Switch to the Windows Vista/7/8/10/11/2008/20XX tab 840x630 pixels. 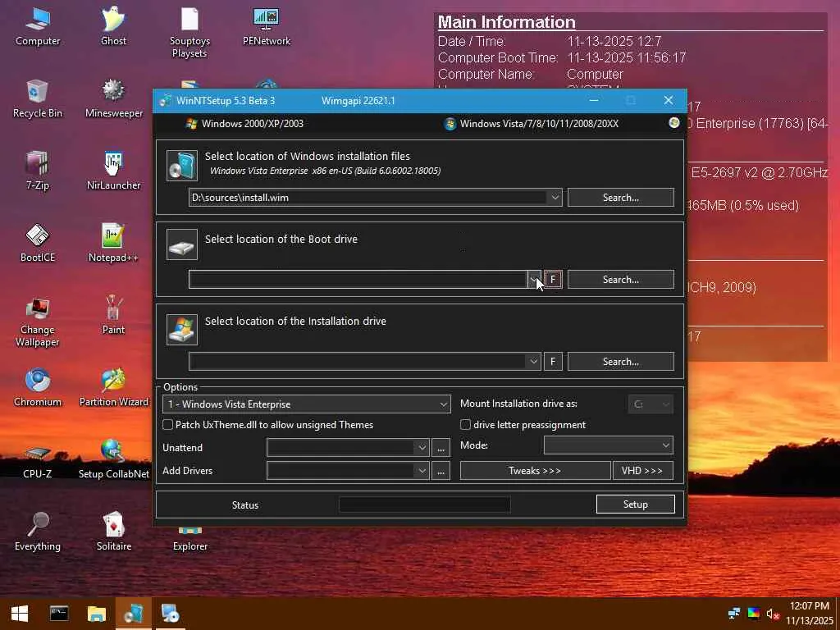(x=532, y=124)
